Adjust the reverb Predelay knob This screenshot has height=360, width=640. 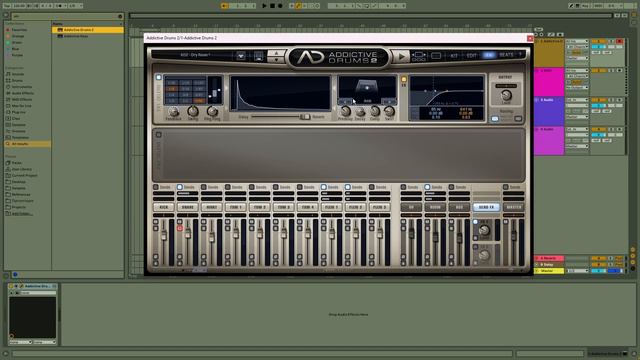345,111
